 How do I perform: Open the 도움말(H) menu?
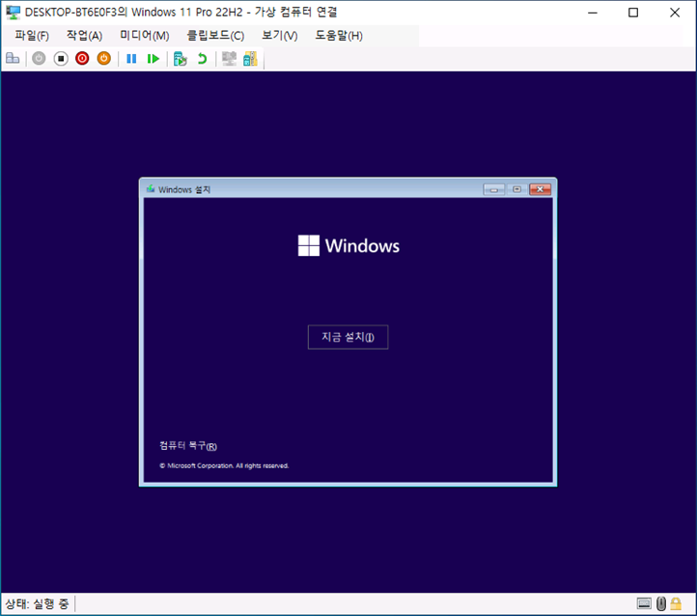click(339, 36)
